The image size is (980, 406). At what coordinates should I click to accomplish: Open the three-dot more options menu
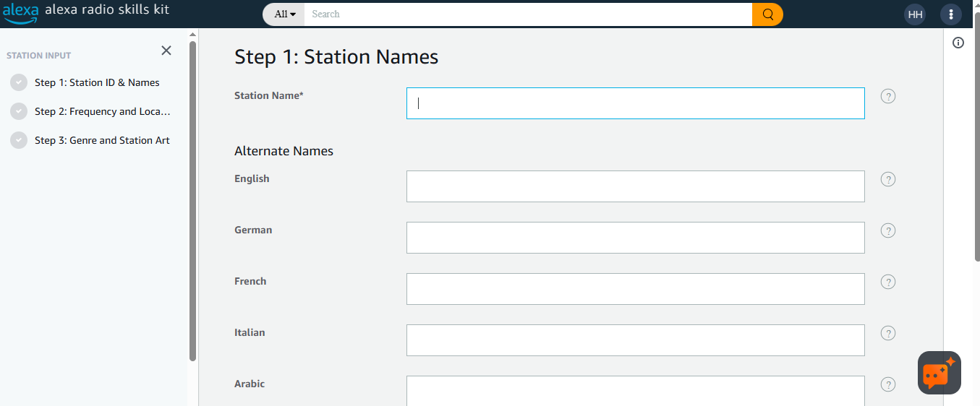(x=950, y=14)
